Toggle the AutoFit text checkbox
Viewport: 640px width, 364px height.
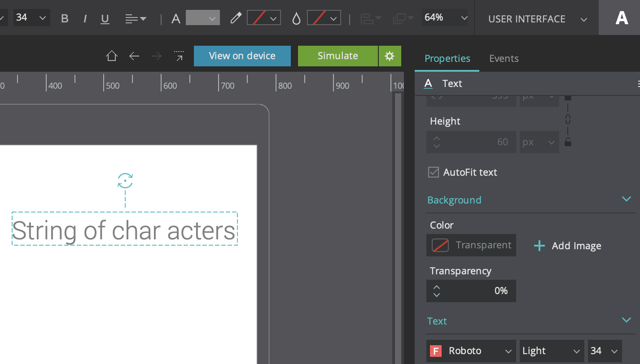pyautogui.click(x=434, y=172)
